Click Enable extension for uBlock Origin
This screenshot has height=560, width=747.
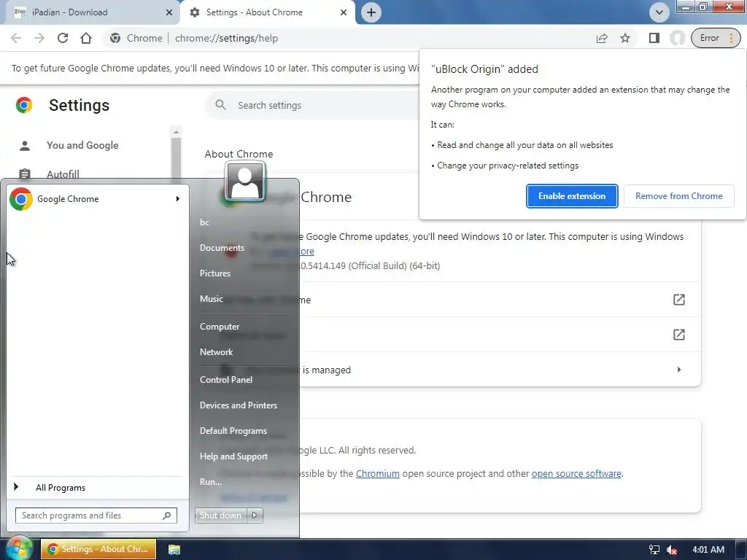572,196
